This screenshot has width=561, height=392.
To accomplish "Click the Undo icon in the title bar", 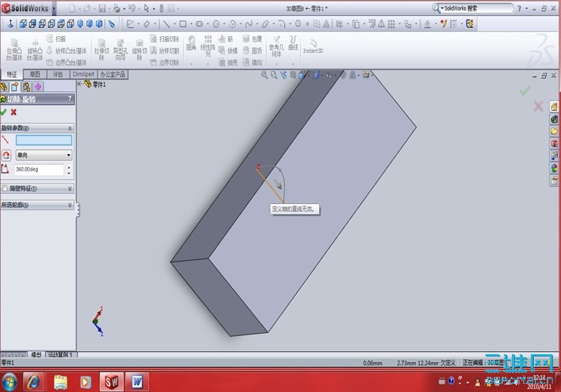I will tap(132, 8).
